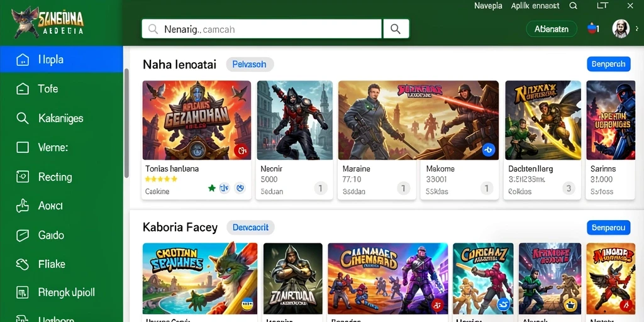Click the badge showing 3 on the Dachtenllerg card

click(x=569, y=189)
